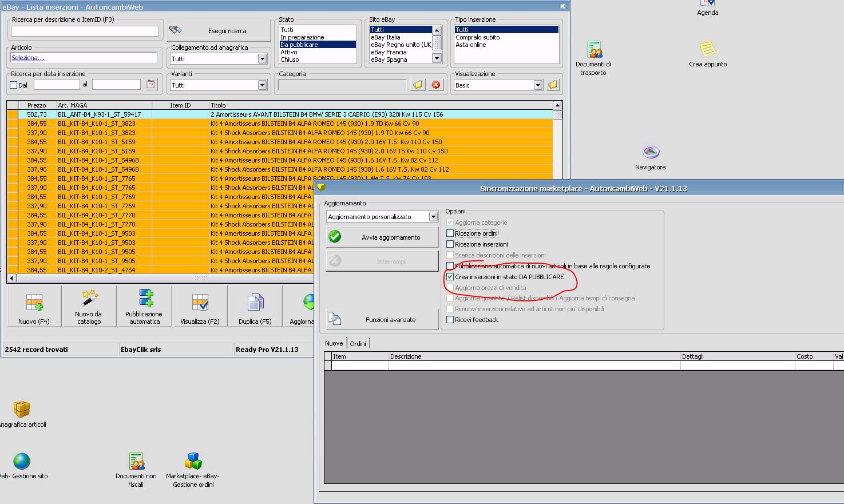Click the Dal start date input field

57,85
